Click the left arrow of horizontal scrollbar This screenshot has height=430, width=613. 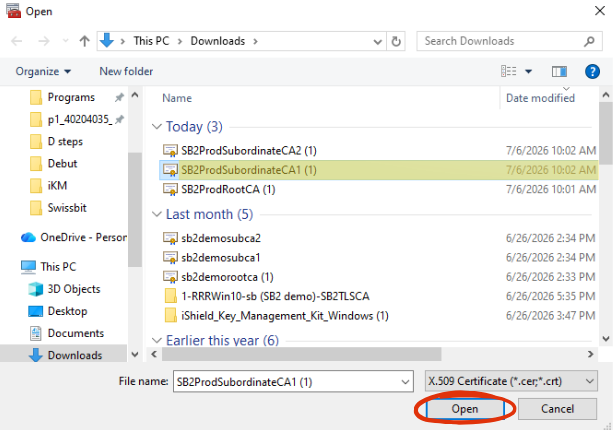point(154,354)
